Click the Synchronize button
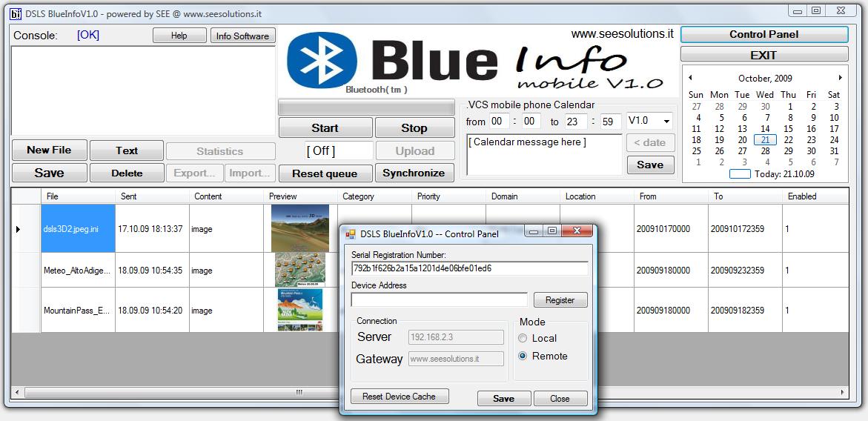The width and height of the screenshot is (868, 421). click(x=414, y=173)
